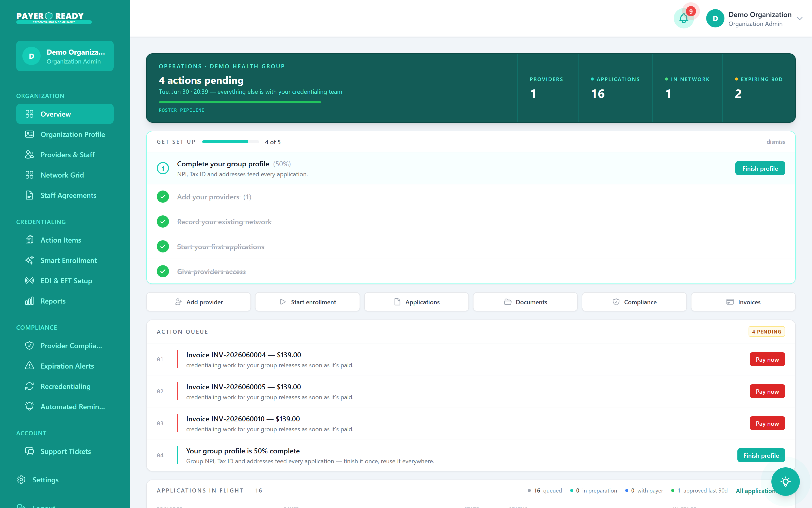
Task: Click green checkmark beside Add your providers
Action: coord(163,197)
